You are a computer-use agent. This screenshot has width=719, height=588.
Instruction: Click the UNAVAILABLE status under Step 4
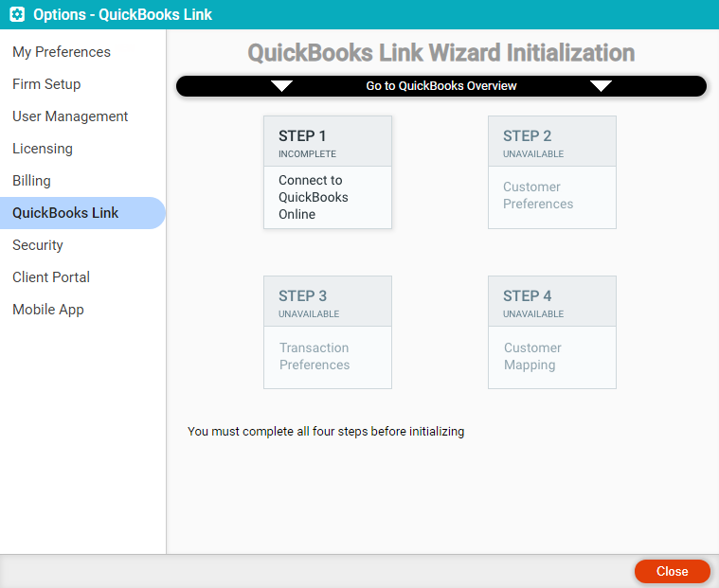coord(533,314)
